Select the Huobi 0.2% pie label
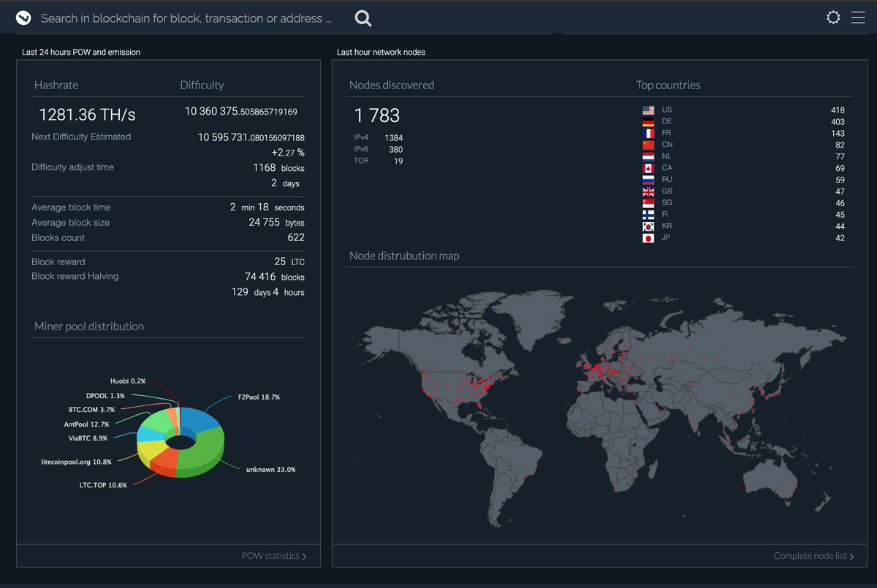This screenshot has width=877, height=588. [x=128, y=381]
